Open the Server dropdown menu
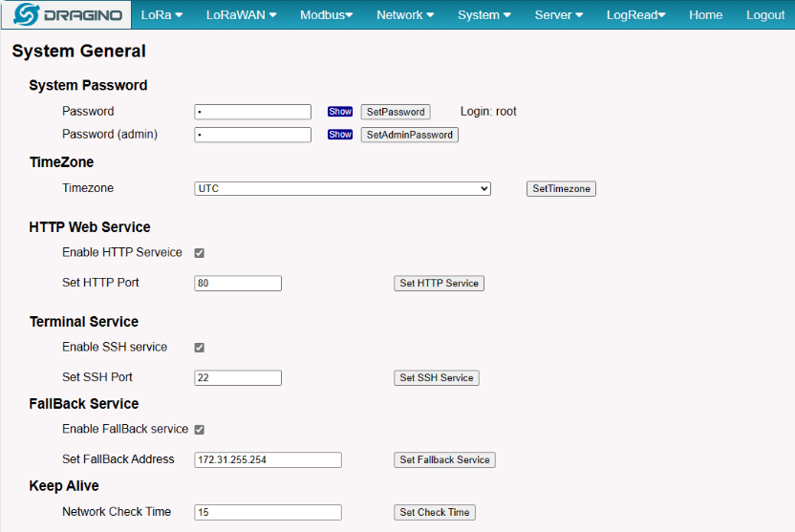This screenshot has height=532, width=795. [559, 14]
